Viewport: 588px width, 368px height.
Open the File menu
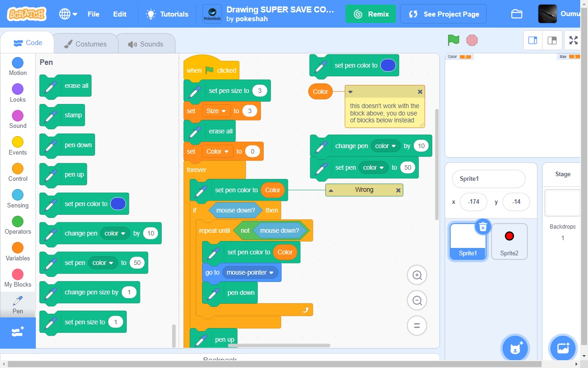[x=93, y=14]
